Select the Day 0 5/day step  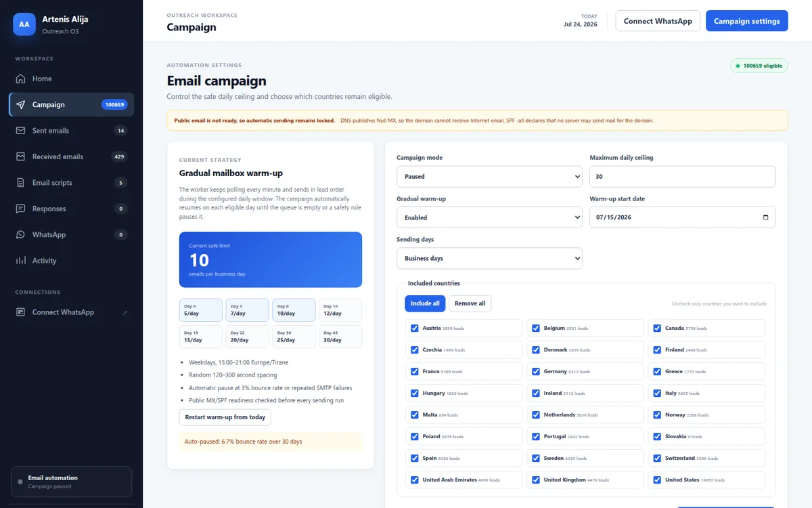pyautogui.click(x=201, y=310)
